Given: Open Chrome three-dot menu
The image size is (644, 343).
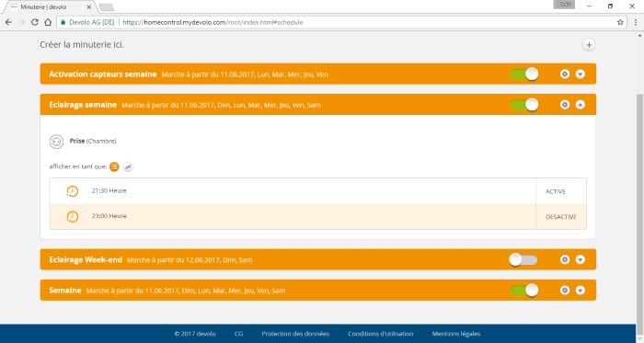Looking at the screenshot, I should coord(636,22).
